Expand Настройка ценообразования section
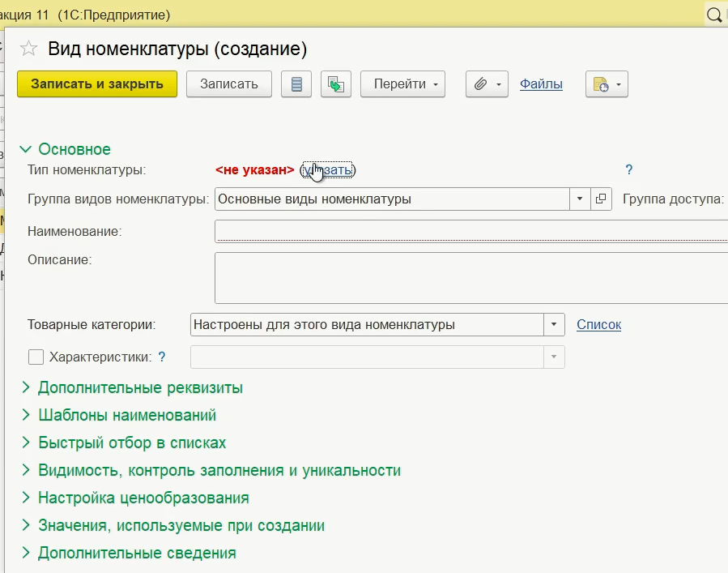 point(135,498)
